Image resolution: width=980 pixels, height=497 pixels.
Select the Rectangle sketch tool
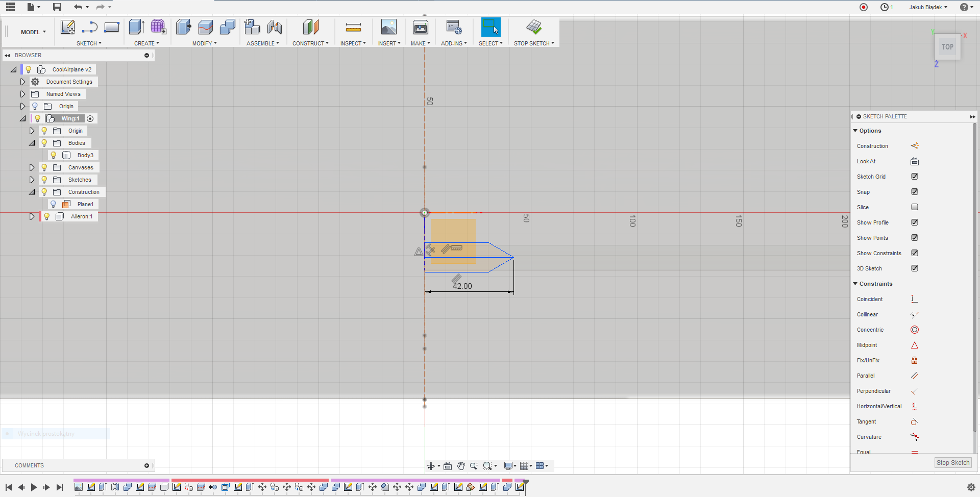point(112,27)
